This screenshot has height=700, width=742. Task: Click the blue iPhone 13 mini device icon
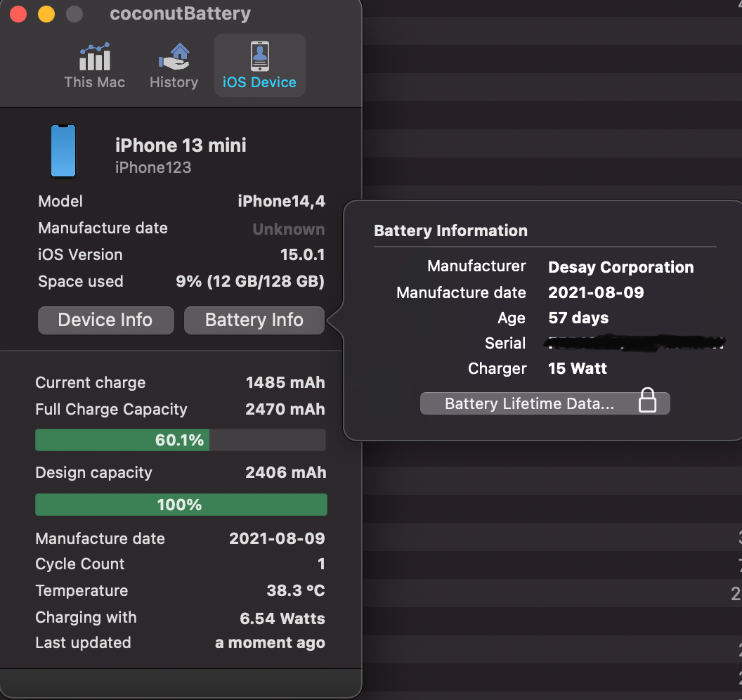pyautogui.click(x=63, y=151)
